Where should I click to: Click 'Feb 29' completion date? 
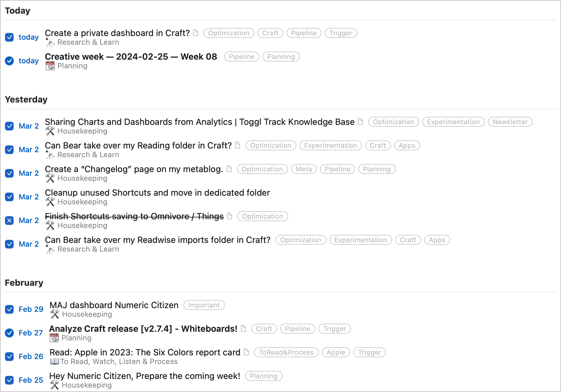coord(31,309)
